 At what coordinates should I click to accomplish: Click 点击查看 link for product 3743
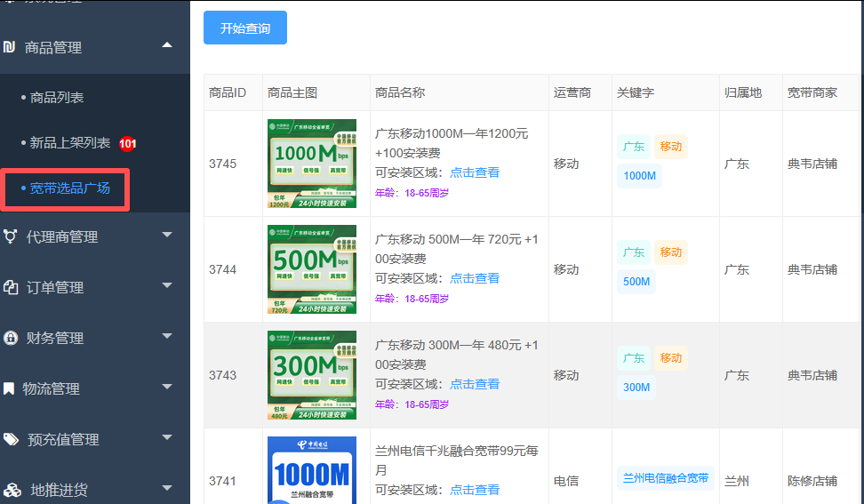475,384
